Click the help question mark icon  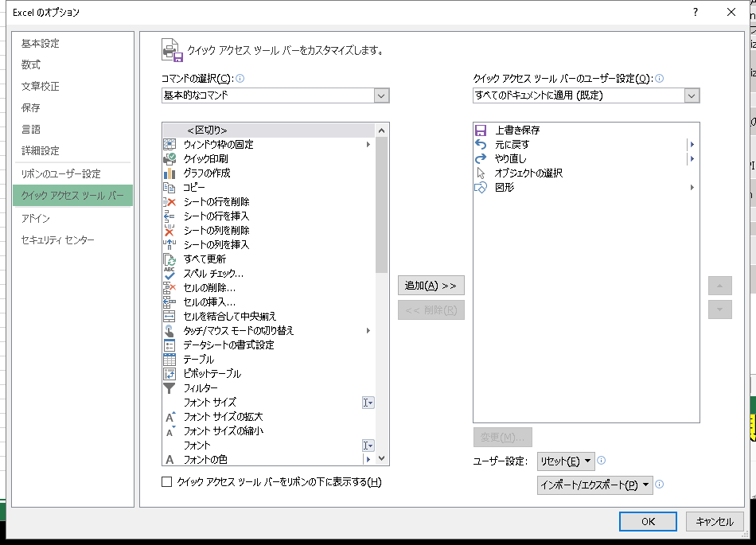[696, 12]
